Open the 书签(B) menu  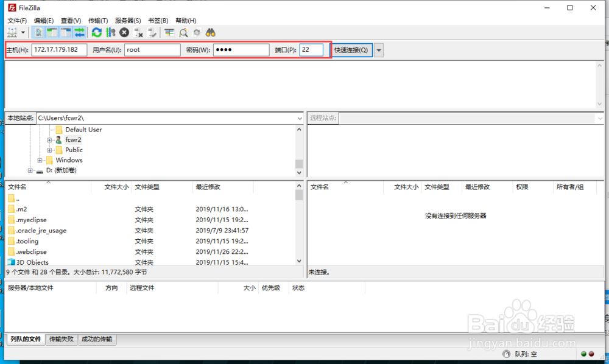158,21
